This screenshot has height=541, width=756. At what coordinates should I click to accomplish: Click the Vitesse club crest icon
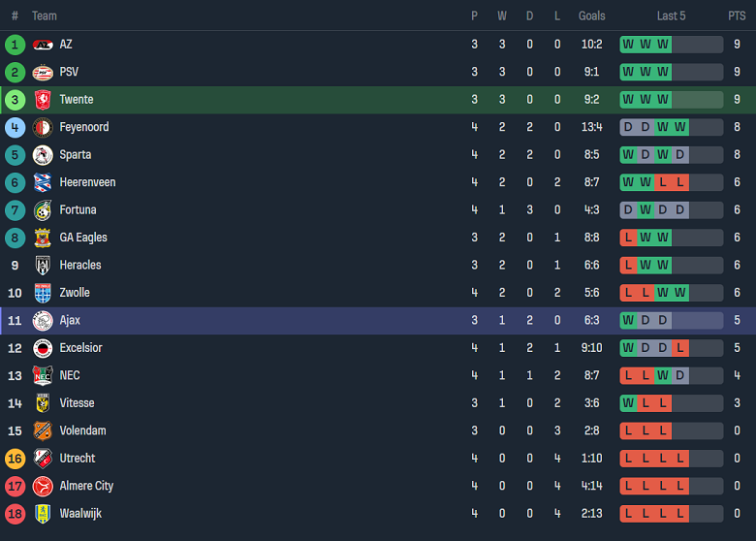42,403
